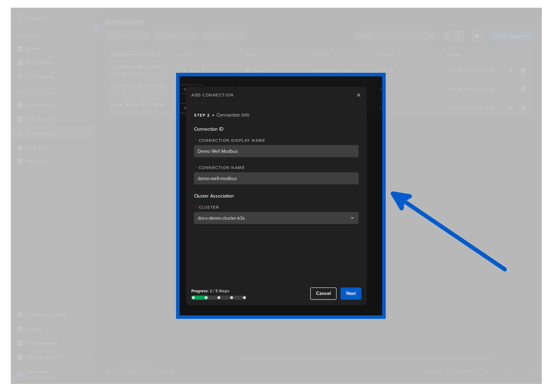Expand the Statuses filter dropdown
553x392 pixels.
point(175,36)
